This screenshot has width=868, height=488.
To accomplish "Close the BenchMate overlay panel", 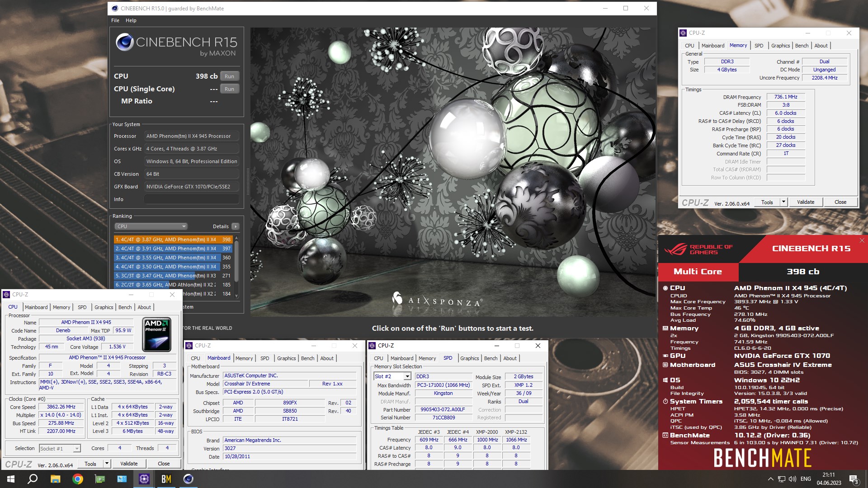I will (862, 240).
